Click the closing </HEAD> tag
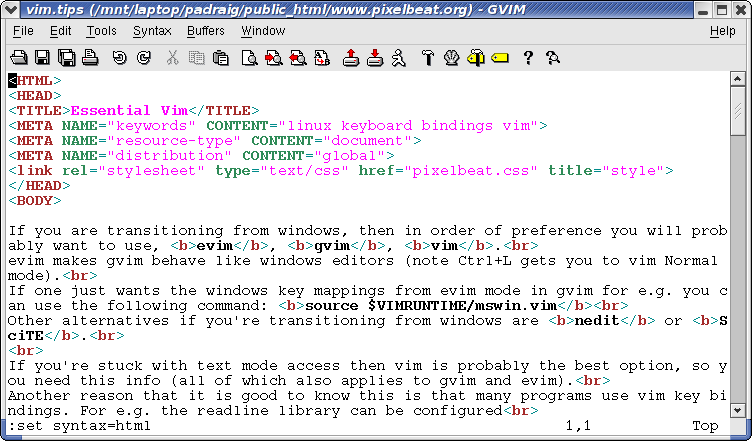Viewport: 752px width, 441px height. 39,186
